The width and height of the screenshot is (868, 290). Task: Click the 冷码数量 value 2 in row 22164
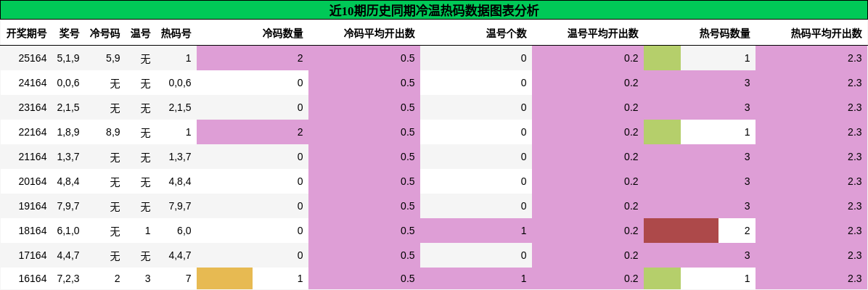300,132
